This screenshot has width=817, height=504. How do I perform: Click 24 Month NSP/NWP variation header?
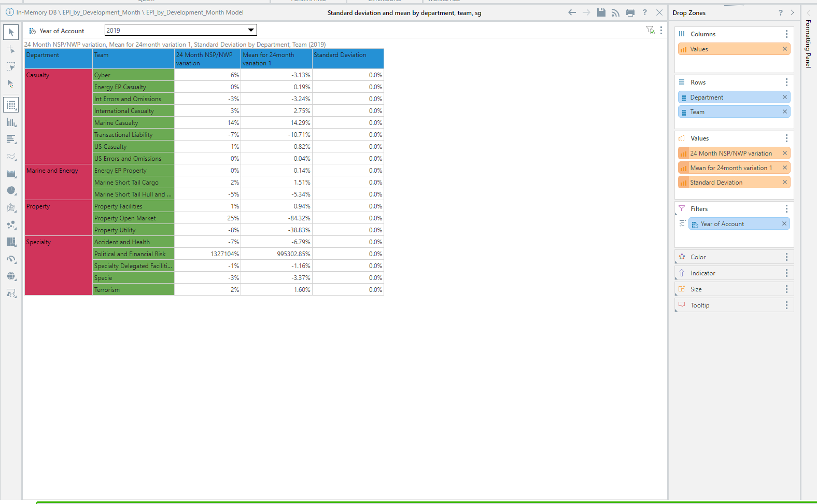(207, 59)
